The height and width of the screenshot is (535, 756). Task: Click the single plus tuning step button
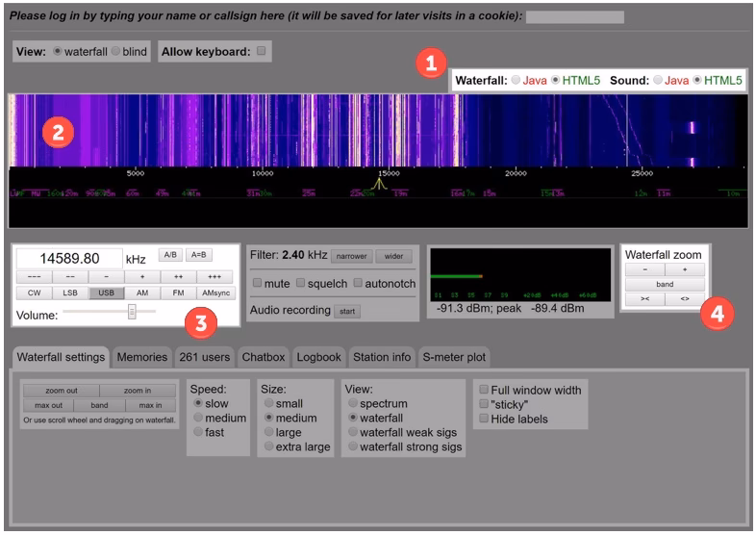142,277
